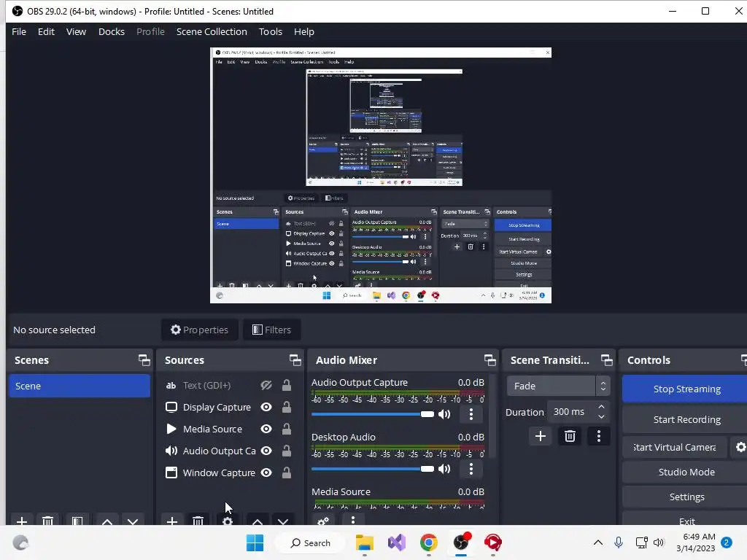This screenshot has width=747, height=560.
Task: Open advanced audio properties gear in the mixer
Action: pyautogui.click(x=323, y=521)
